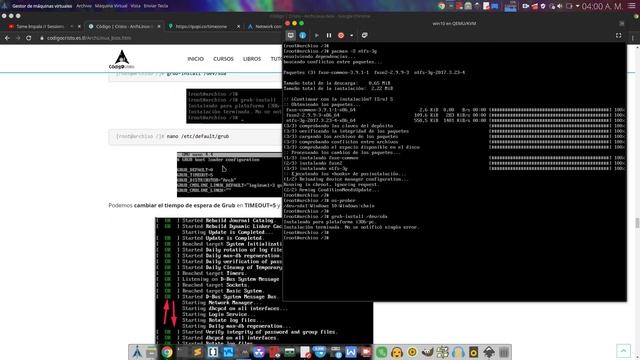Shut down the virtual machine power icon
The image size is (640, 360).
pos(341,36)
